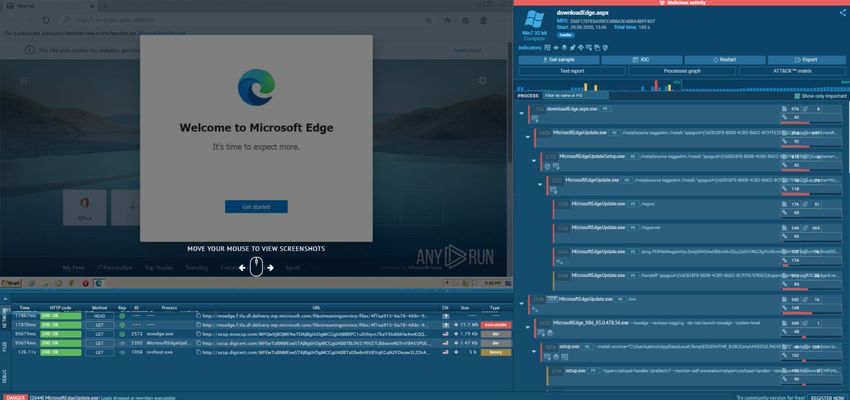Screen dimensions: 850x400
Task: Click the Windows logo OS icon
Action: [534, 20]
